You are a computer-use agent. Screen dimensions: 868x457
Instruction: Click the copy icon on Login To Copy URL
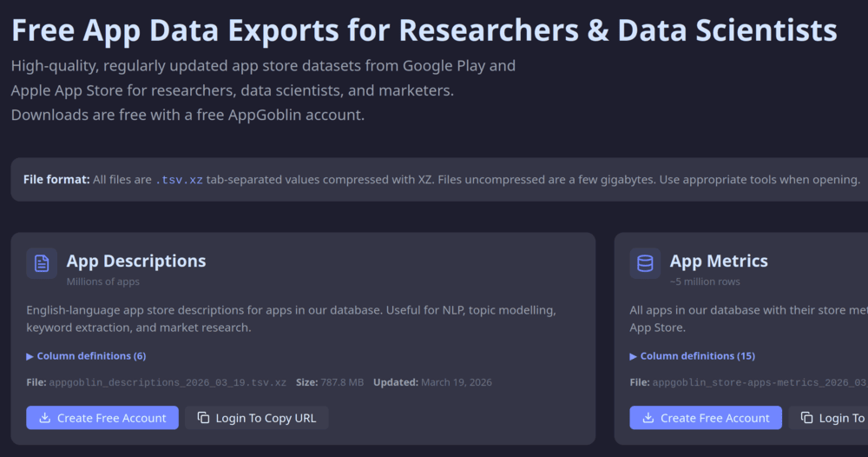point(203,418)
